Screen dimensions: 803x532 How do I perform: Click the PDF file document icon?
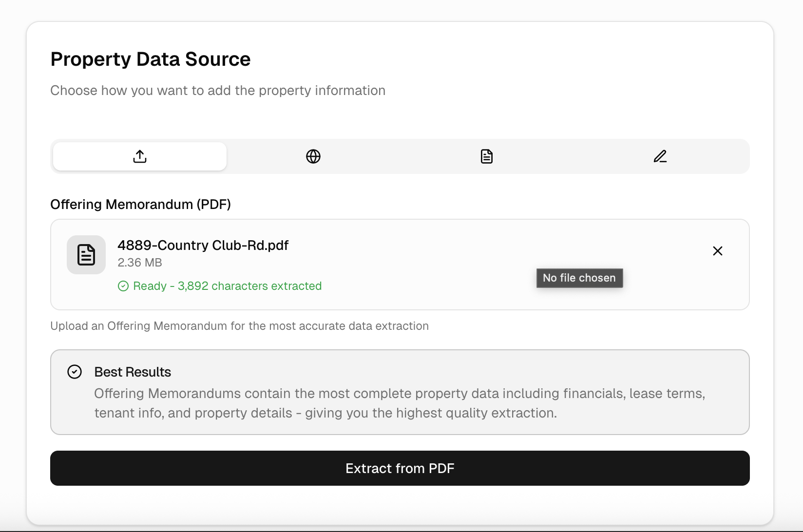pyautogui.click(x=86, y=255)
